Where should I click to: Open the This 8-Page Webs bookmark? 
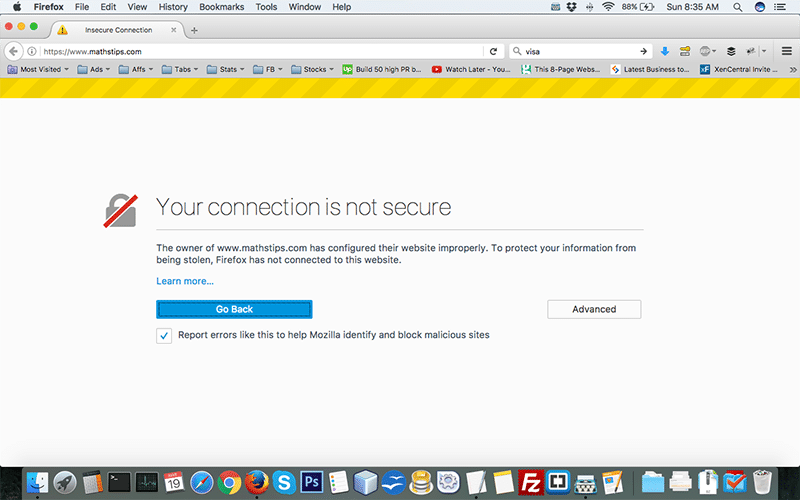click(x=561, y=69)
